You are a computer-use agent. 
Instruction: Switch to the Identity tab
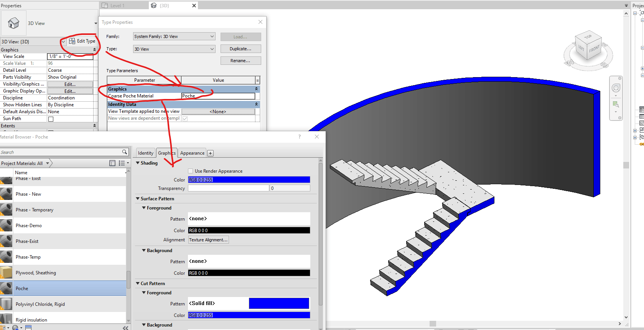coord(146,153)
